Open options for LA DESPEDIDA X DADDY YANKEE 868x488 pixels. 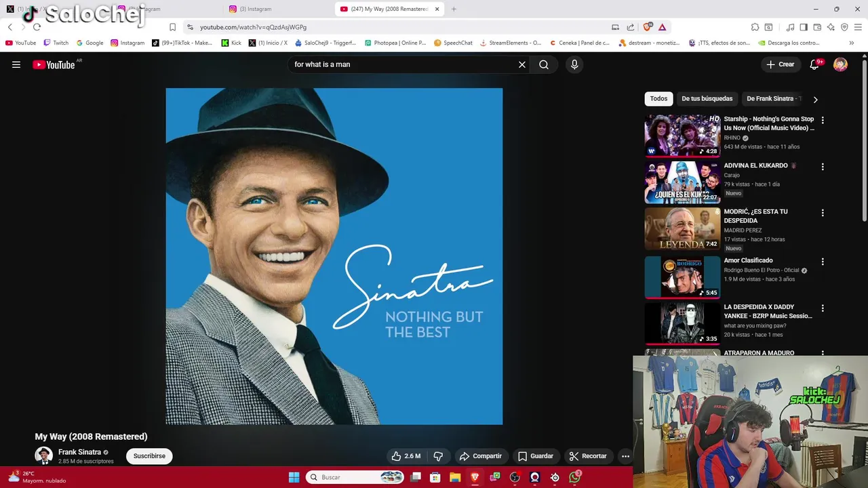pyautogui.click(x=823, y=308)
